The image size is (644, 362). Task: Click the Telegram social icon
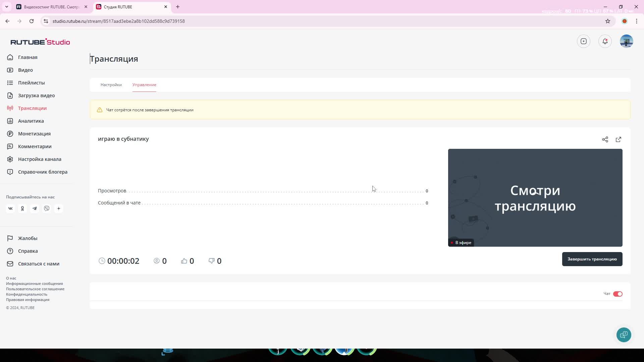click(35, 208)
